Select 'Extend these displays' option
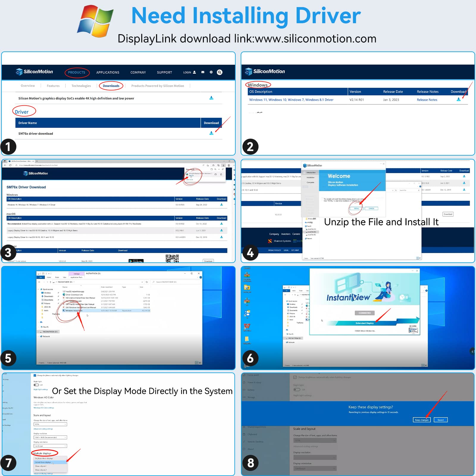Viewport: 476px width, 476px height. (43, 462)
